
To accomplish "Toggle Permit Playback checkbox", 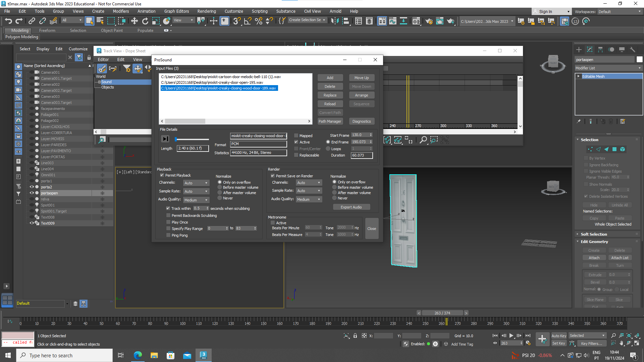I will [162, 175].
